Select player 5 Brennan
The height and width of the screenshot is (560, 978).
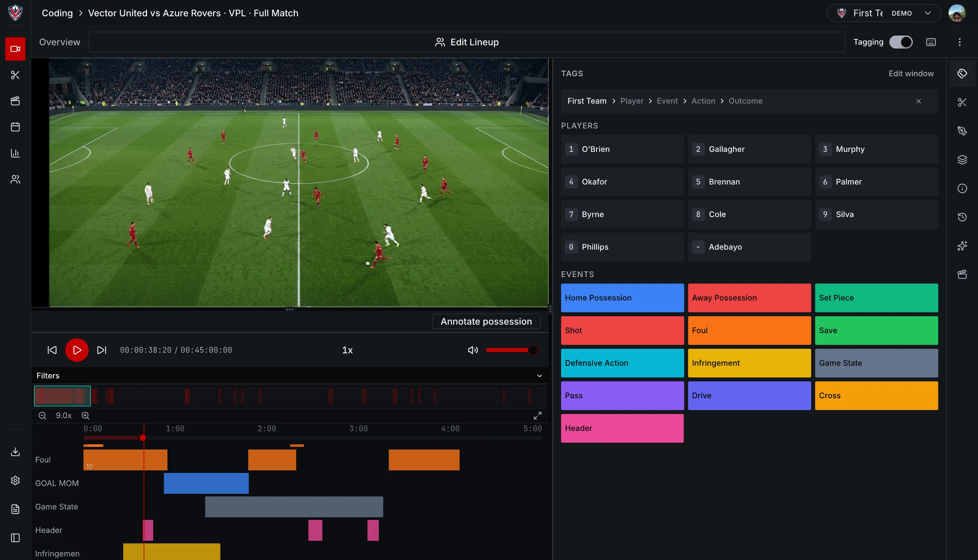coord(749,182)
